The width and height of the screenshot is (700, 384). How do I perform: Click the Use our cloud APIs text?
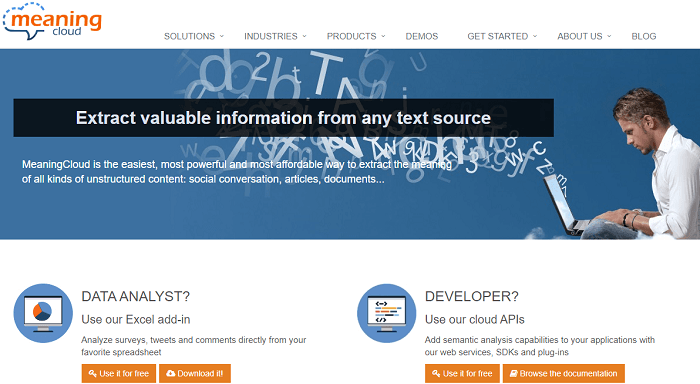point(475,320)
